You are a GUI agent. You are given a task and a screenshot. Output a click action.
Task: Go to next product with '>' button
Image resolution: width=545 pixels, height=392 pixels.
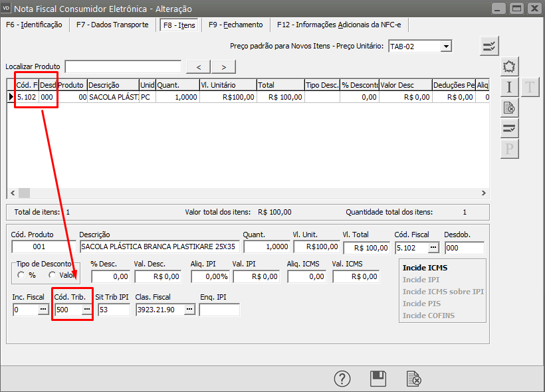[224, 66]
